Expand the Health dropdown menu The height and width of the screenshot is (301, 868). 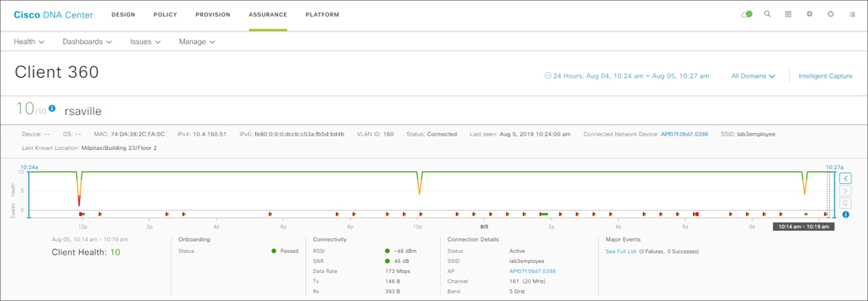pos(29,42)
